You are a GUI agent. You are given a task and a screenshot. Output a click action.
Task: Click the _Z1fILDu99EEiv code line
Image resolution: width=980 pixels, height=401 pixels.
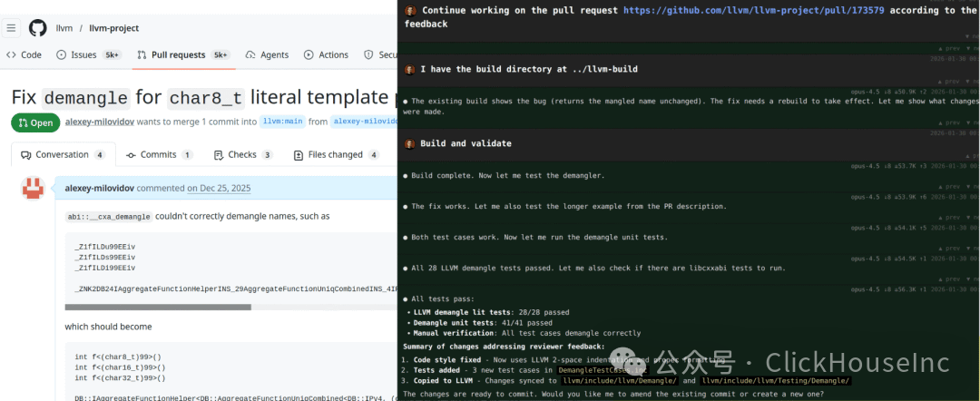[104, 247]
